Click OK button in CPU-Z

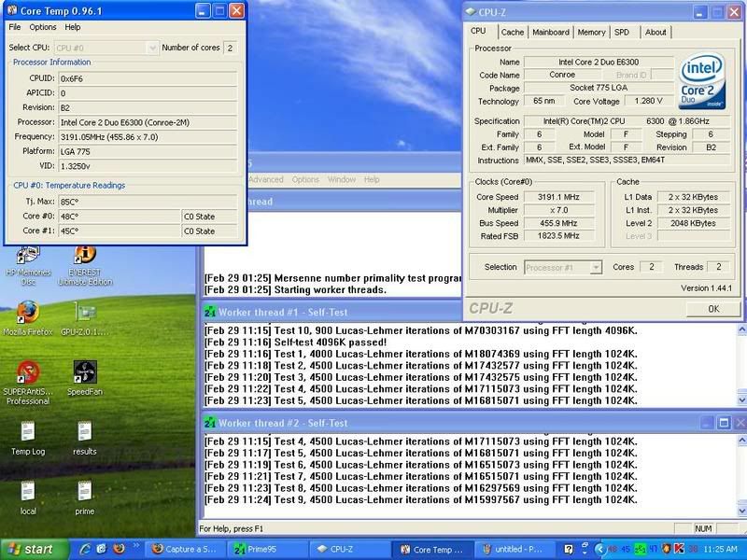(x=713, y=309)
